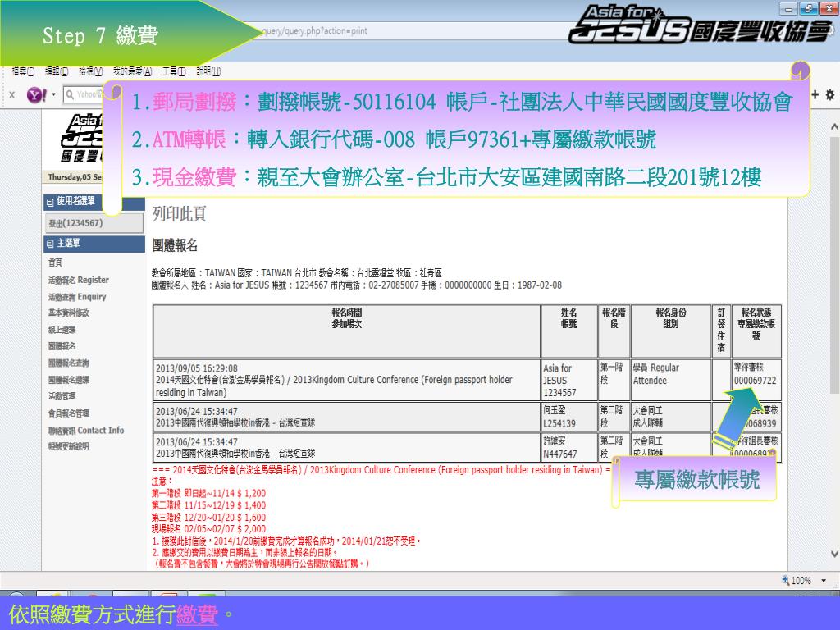Screen dimensions: 840x630
Task: Click the plus icon on Yahoo toolbar
Action: (x=816, y=95)
